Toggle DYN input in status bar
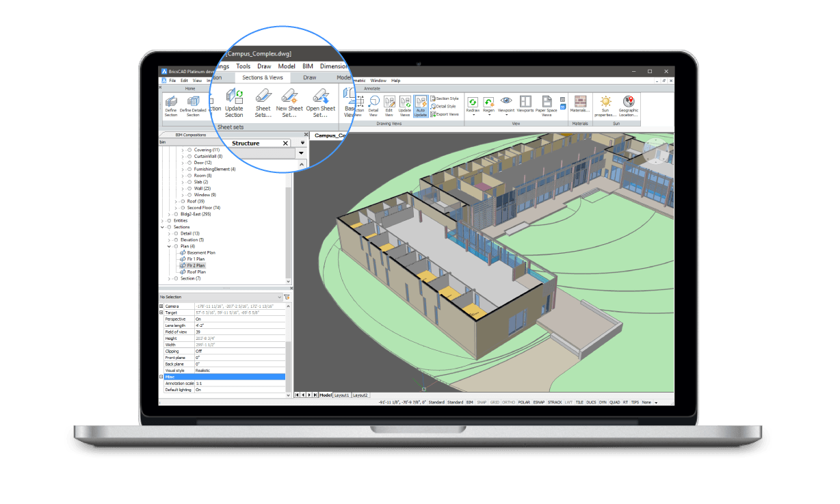The height and width of the screenshot is (504, 840). coord(603,402)
